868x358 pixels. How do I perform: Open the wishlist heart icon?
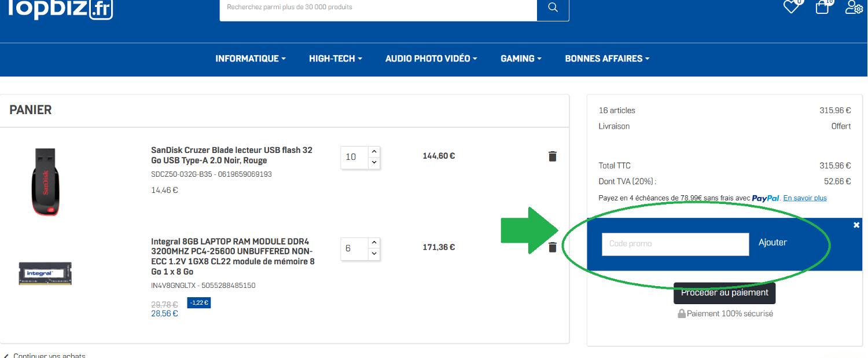(791, 7)
